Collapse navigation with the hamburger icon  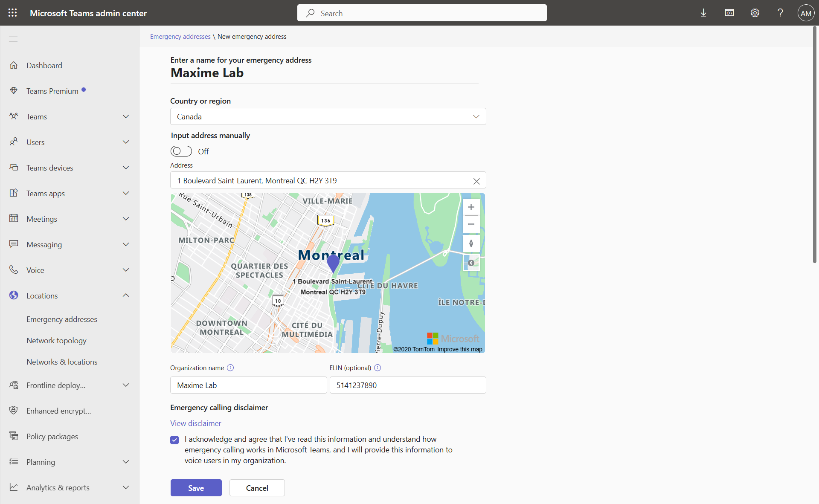tap(13, 39)
